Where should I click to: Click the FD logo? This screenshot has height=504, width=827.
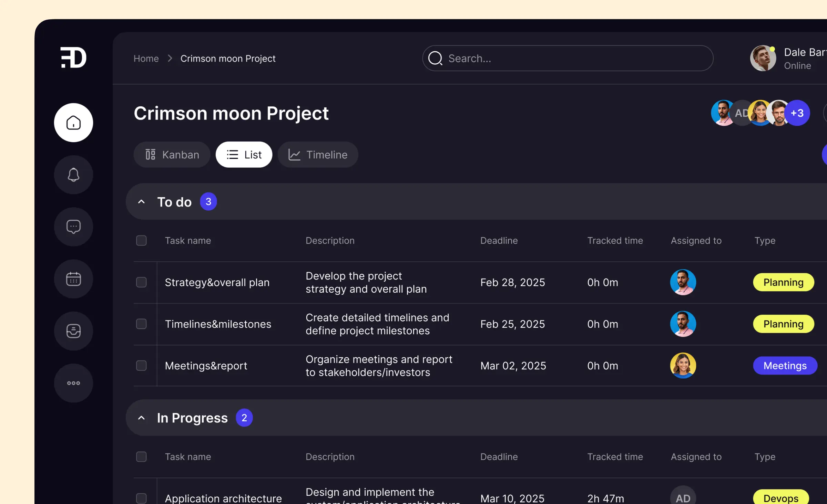tap(73, 57)
